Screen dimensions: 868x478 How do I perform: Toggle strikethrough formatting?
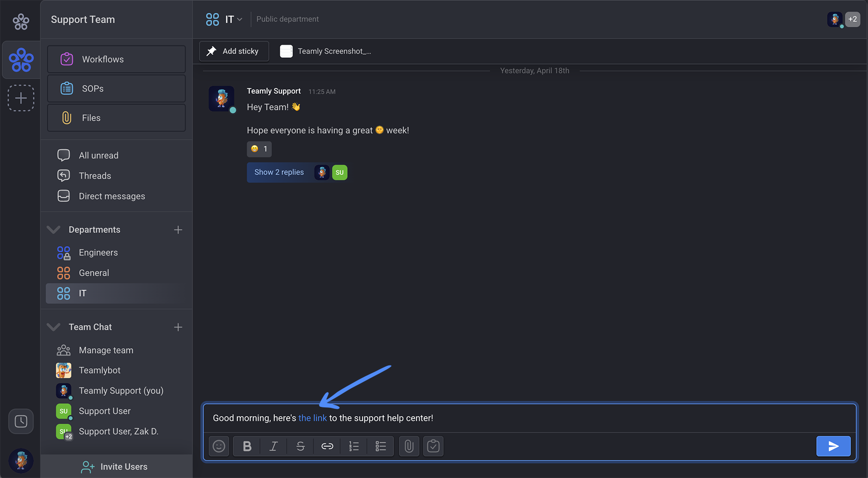coord(300,446)
